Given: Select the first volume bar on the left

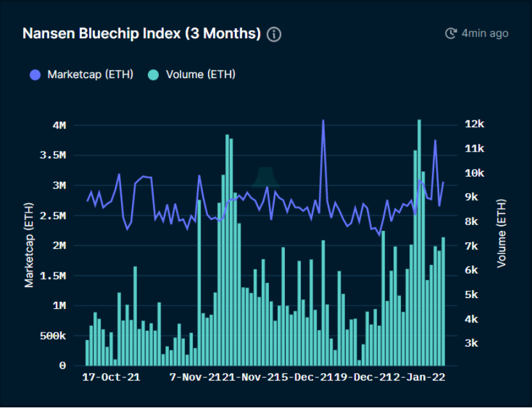Looking at the screenshot, I should pos(87,353).
